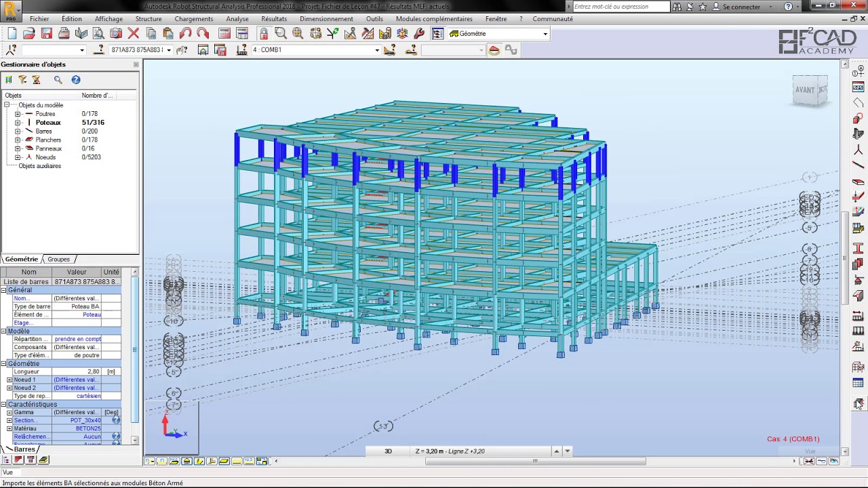Image resolution: width=868 pixels, height=488 pixels.
Task: Open the Structure menu
Action: [x=149, y=19]
